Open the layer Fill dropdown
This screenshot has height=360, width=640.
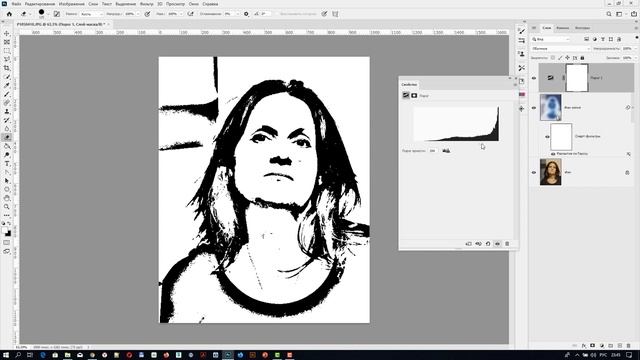tap(636, 58)
